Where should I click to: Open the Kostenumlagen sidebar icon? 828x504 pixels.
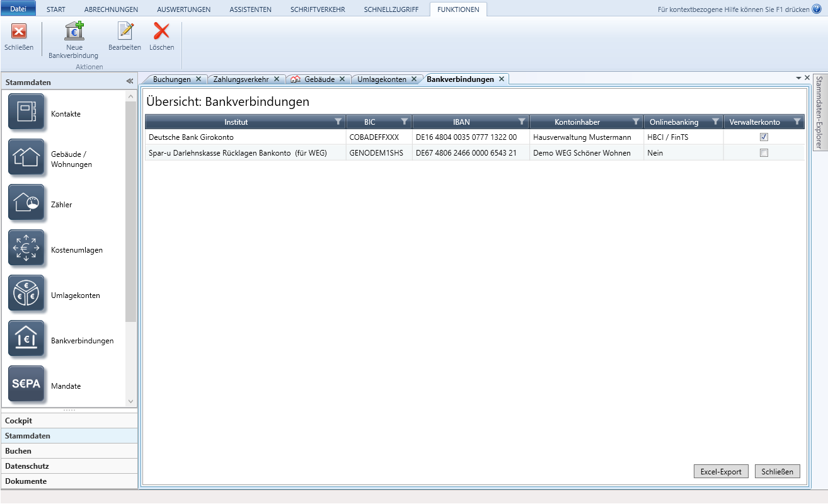click(x=26, y=248)
